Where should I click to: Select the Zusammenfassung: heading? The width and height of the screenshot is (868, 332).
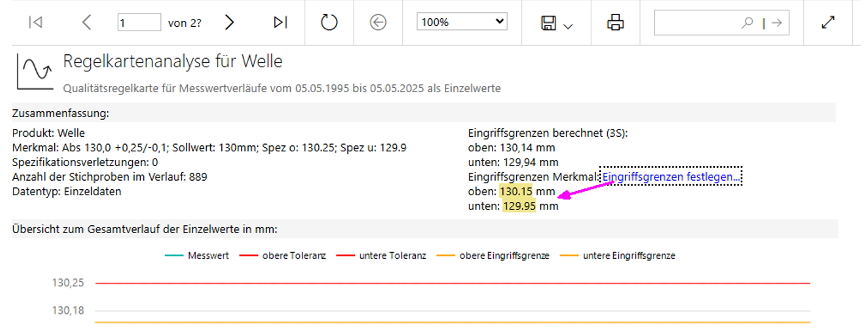(60, 114)
